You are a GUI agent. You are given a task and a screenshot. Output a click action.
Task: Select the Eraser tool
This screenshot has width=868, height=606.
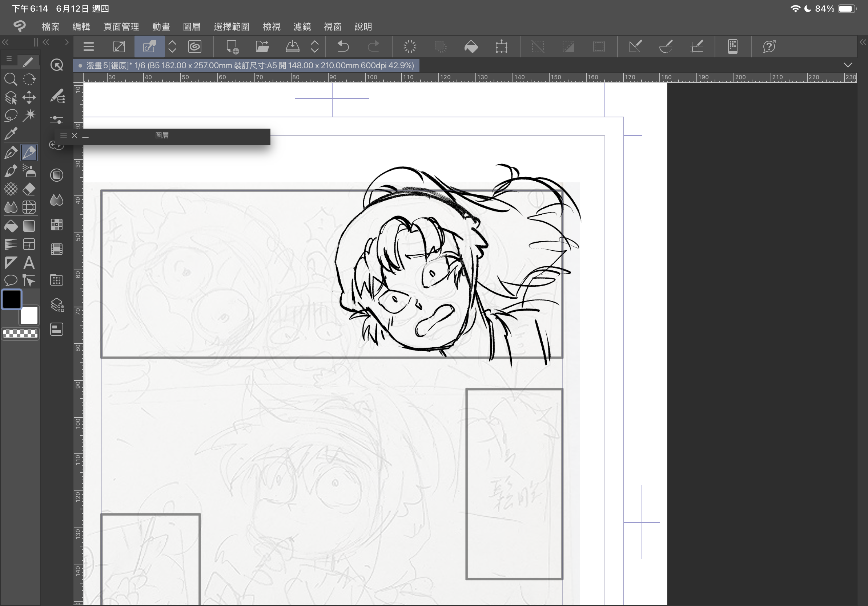click(x=29, y=189)
